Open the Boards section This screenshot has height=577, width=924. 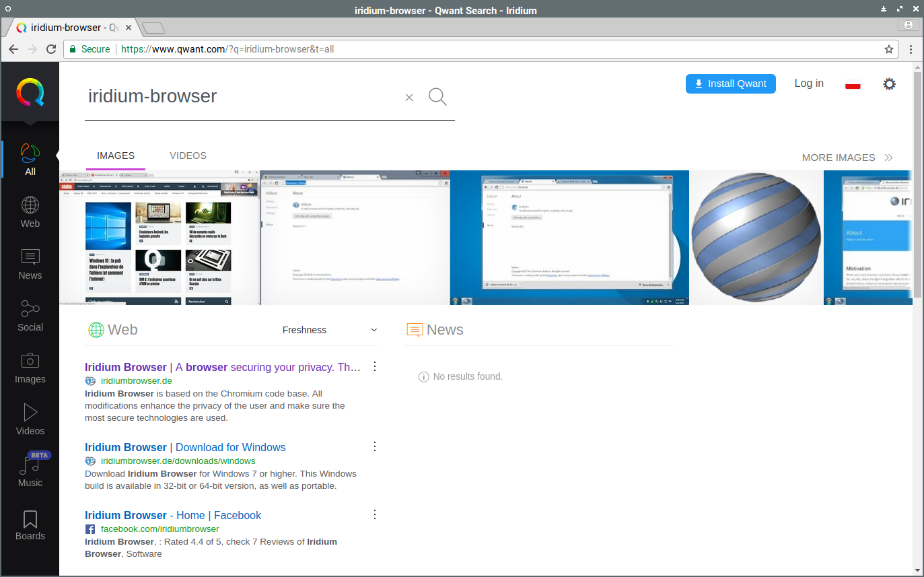tap(30, 524)
